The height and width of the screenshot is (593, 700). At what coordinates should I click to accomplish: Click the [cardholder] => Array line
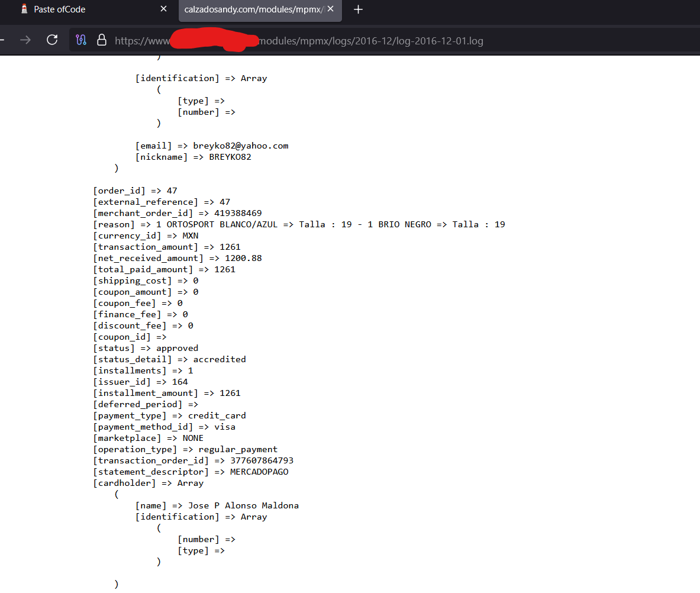point(148,483)
